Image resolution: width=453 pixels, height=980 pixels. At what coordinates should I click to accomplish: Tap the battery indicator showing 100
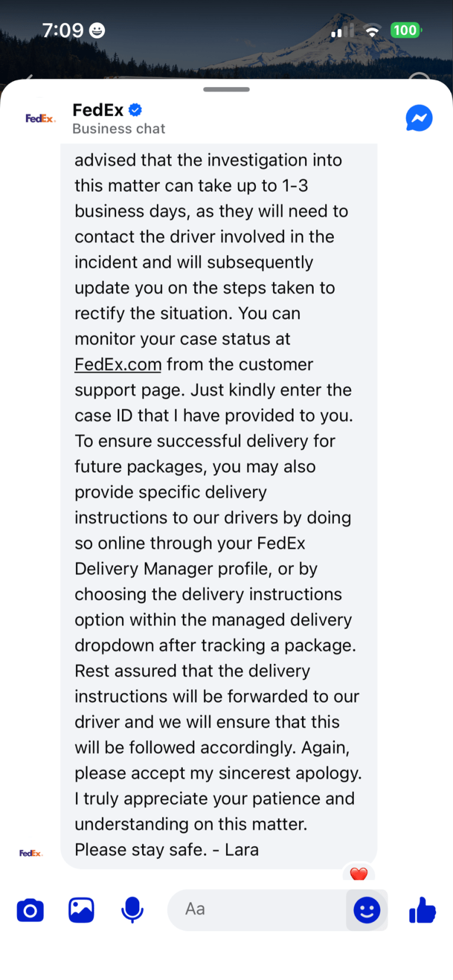(x=405, y=29)
